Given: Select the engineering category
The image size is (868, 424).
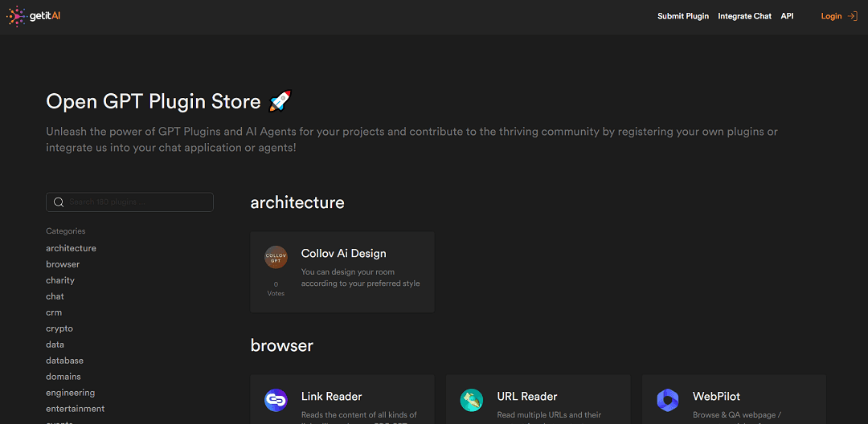Looking at the screenshot, I should (70, 393).
